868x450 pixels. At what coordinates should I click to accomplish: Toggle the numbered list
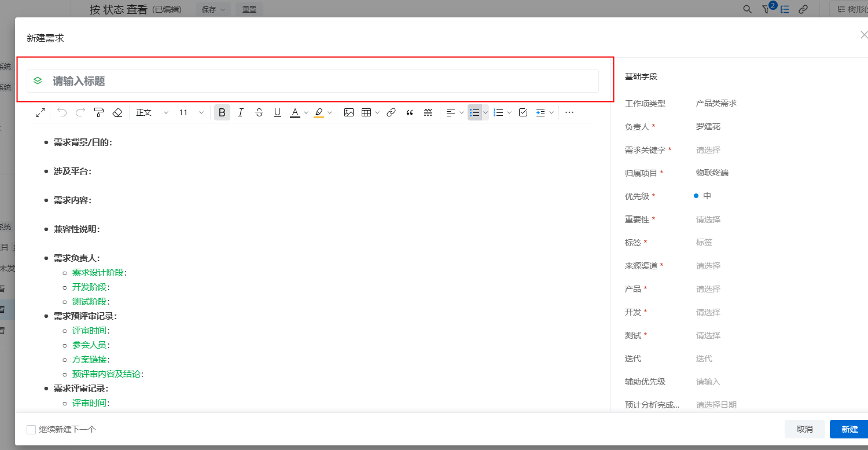(498, 112)
